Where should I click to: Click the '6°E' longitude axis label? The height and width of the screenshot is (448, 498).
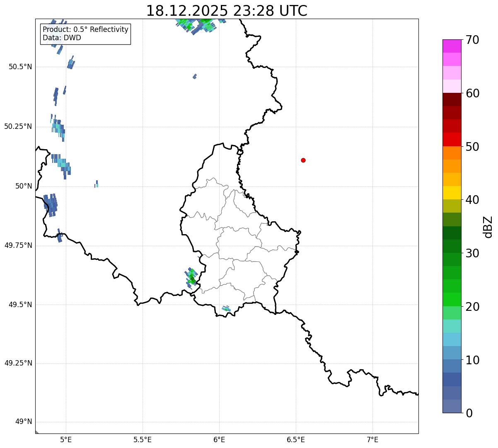(x=219, y=439)
